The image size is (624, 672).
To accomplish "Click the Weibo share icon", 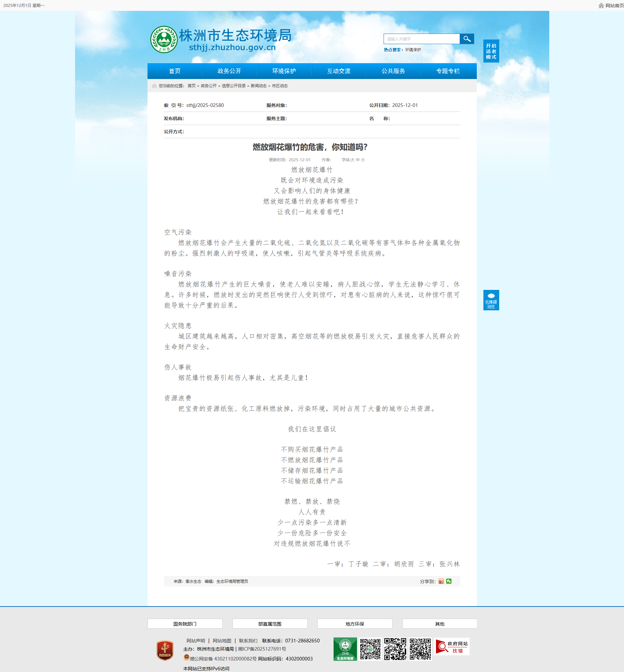I will (x=441, y=581).
